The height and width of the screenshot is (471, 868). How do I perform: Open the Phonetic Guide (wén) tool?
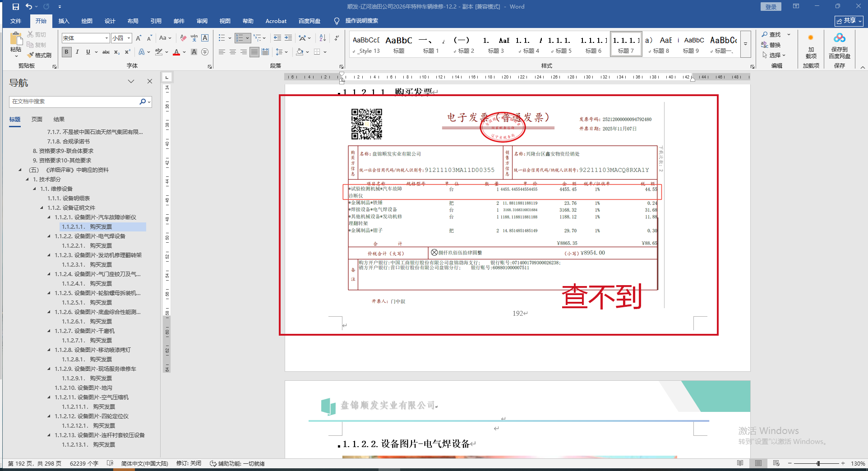(x=194, y=38)
